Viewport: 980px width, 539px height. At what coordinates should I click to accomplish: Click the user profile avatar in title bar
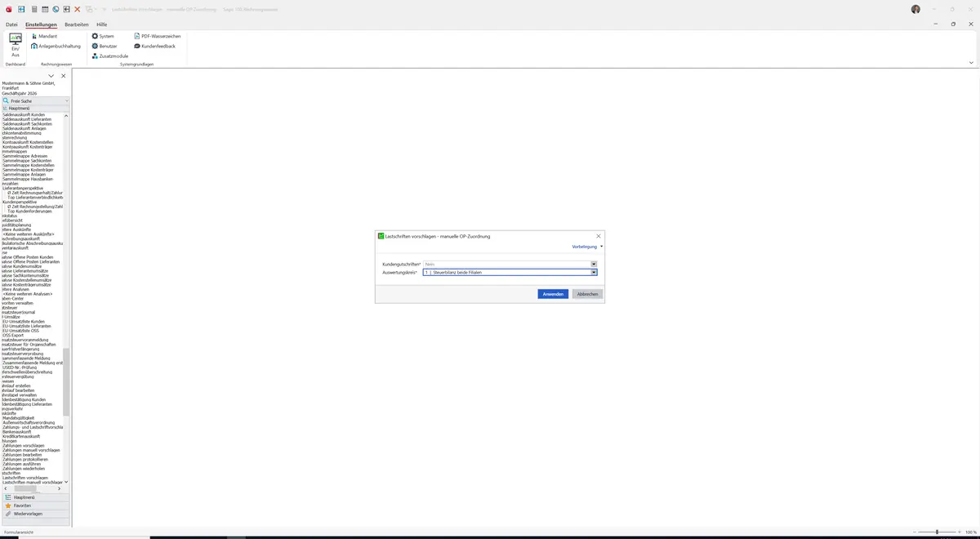pyautogui.click(x=915, y=9)
